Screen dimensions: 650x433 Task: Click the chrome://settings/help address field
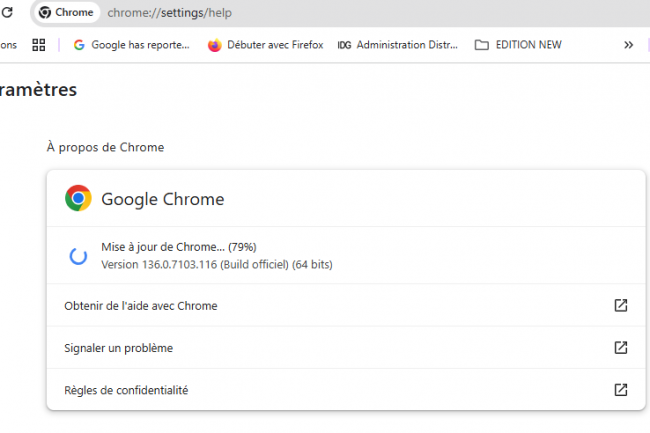pyautogui.click(x=300, y=13)
